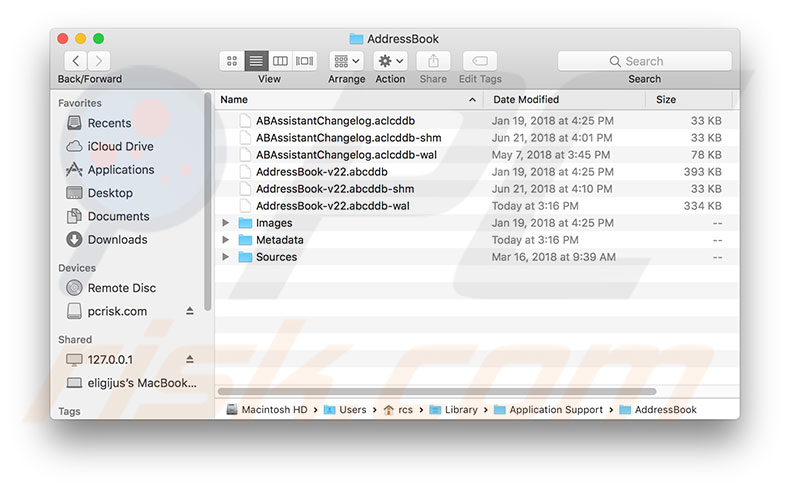Click the sidebar vertical scrollbar

(x=208, y=201)
